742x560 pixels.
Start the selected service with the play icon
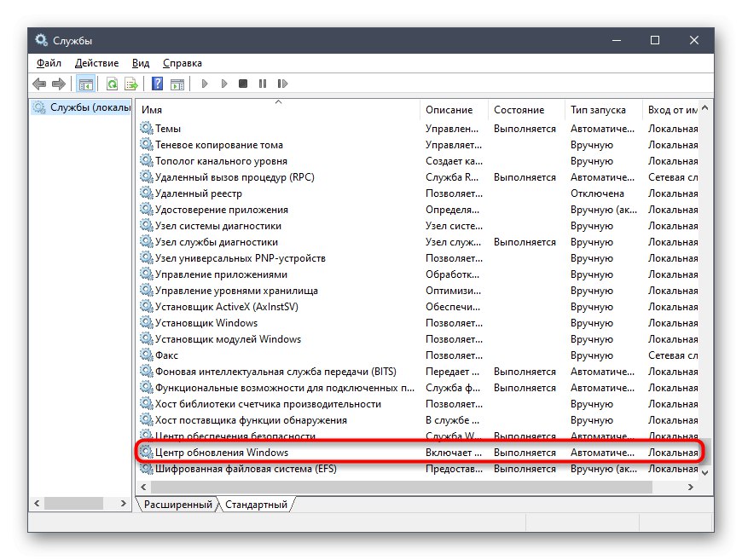click(x=205, y=84)
